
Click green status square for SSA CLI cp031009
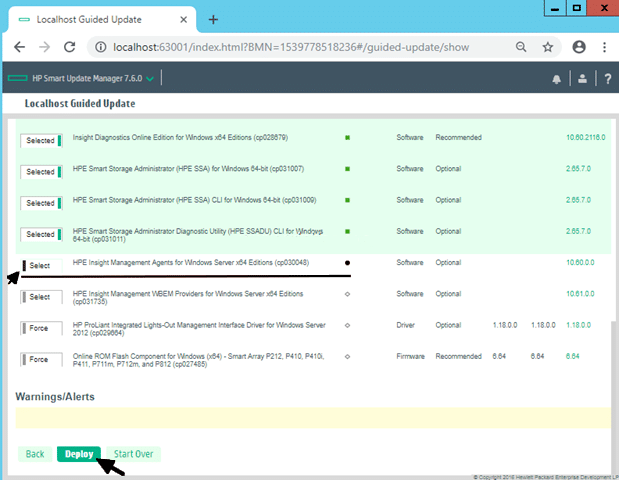347,200
